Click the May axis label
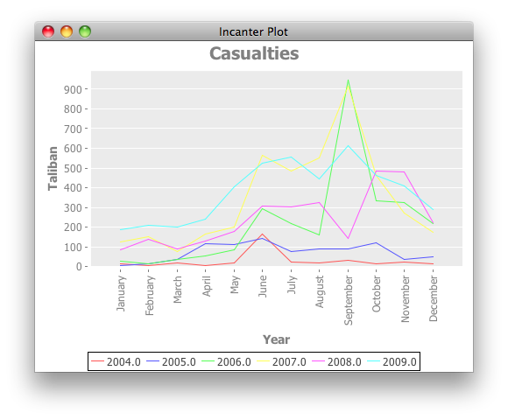 point(235,284)
